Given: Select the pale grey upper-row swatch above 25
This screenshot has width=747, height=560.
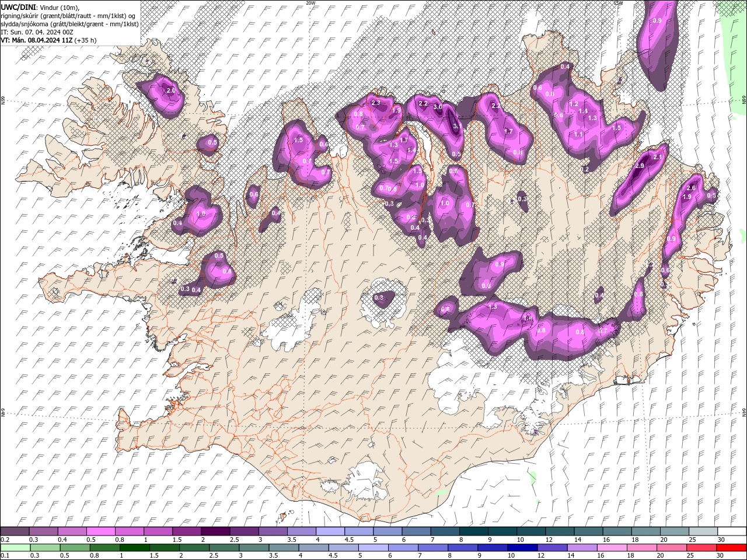Looking at the screenshot, I should click(703, 531).
